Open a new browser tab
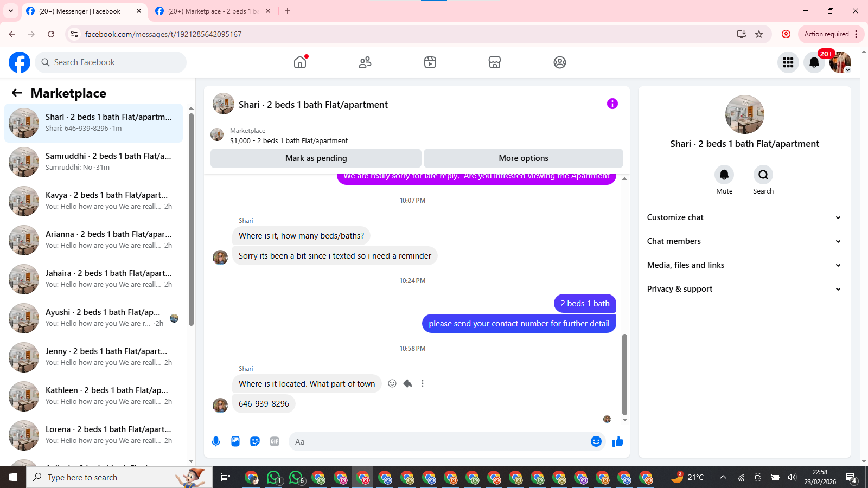 (x=288, y=11)
